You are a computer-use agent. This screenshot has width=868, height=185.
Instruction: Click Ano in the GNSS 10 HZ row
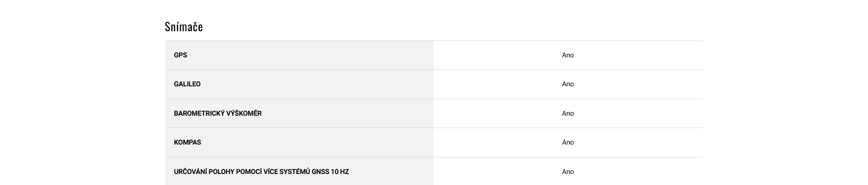[x=567, y=172]
